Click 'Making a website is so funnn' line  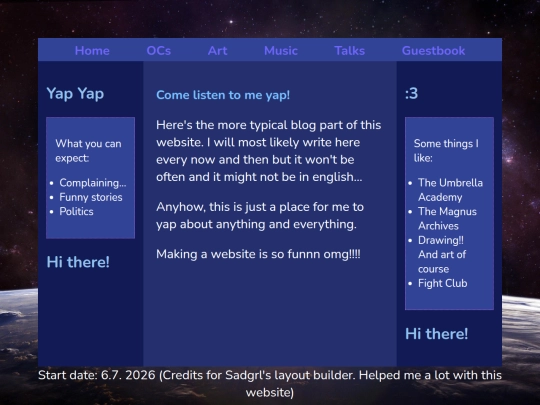[258, 254]
